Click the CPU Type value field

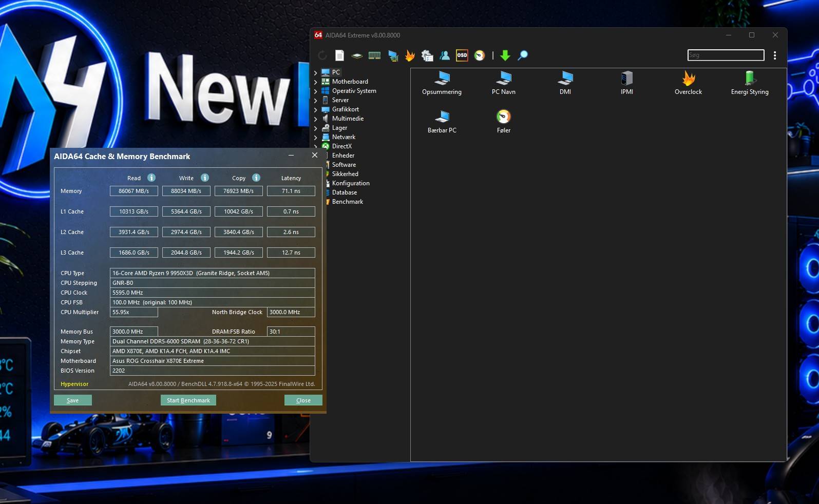[x=213, y=273]
